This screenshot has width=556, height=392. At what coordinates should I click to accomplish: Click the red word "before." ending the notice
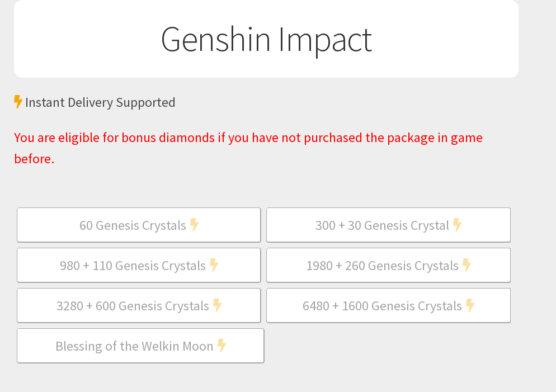(34, 159)
